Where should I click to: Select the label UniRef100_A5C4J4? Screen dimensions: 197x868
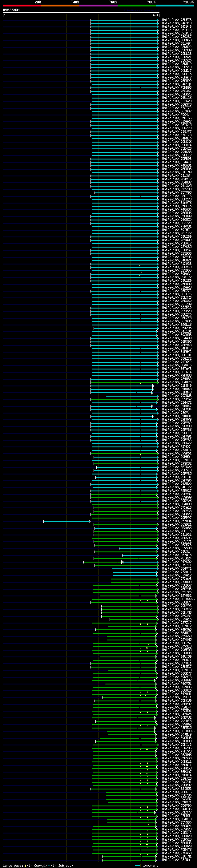(177, 115)
